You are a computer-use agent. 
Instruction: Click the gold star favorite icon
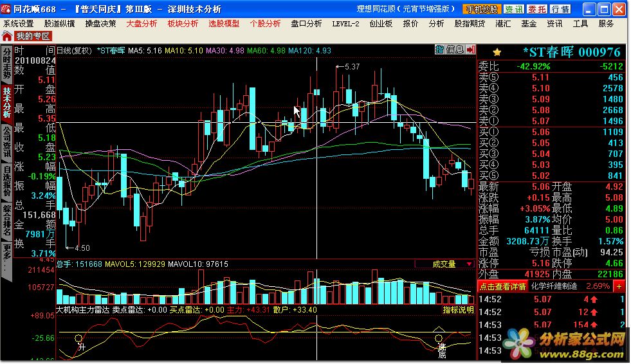[497, 52]
